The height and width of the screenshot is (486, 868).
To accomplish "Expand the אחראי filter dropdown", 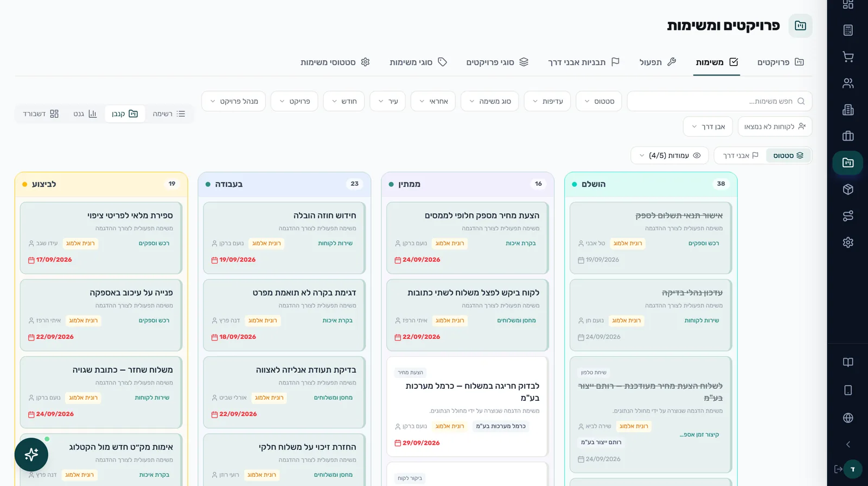I will point(433,101).
